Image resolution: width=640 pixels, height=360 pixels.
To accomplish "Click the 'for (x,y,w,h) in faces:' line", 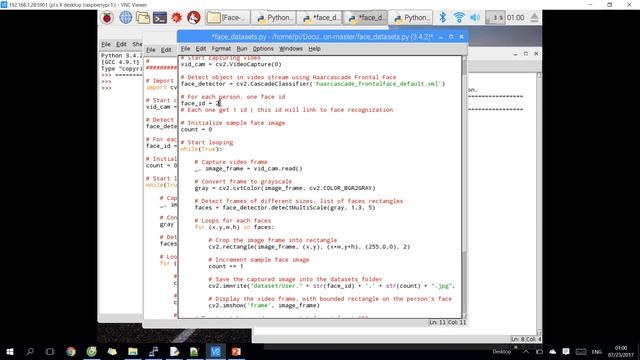I will pyautogui.click(x=234, y=227).
